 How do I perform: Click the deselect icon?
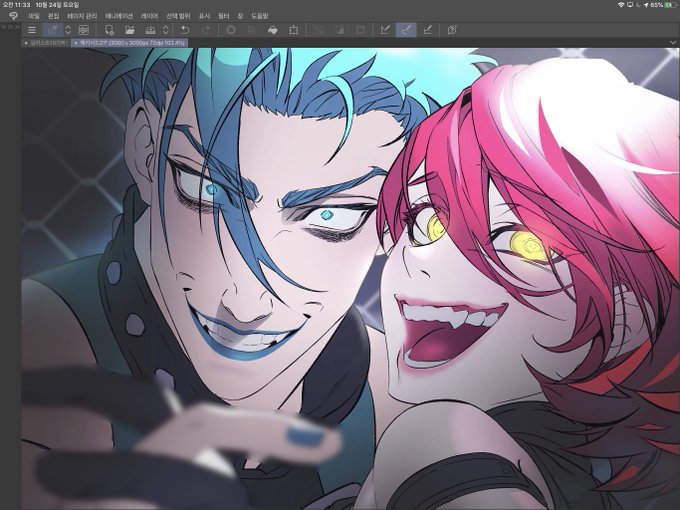coord(318,30)
